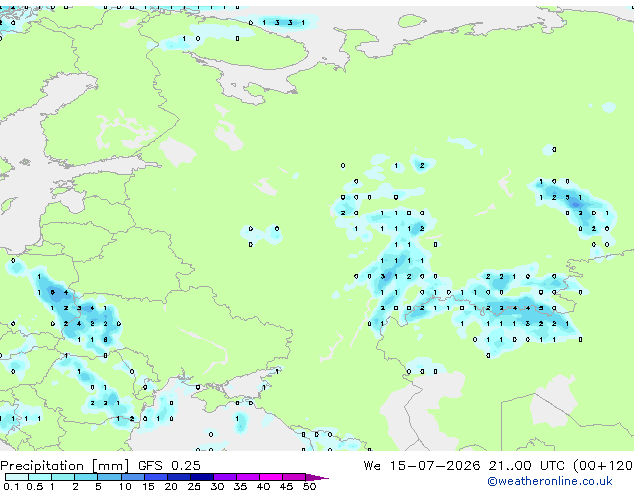Click the 0.1–0.5 mm legend color swatch
634x490 pixels.
click(x=17, y=477)
